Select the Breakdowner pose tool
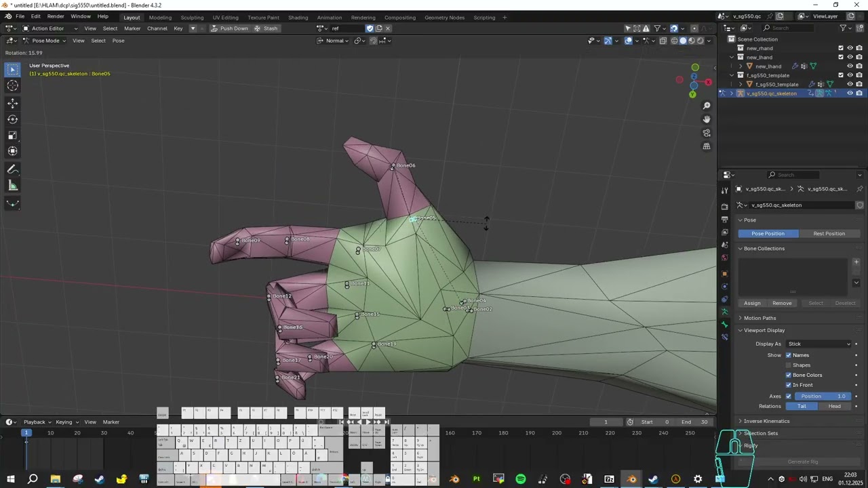The image size is (868, 488). [13, 203]
